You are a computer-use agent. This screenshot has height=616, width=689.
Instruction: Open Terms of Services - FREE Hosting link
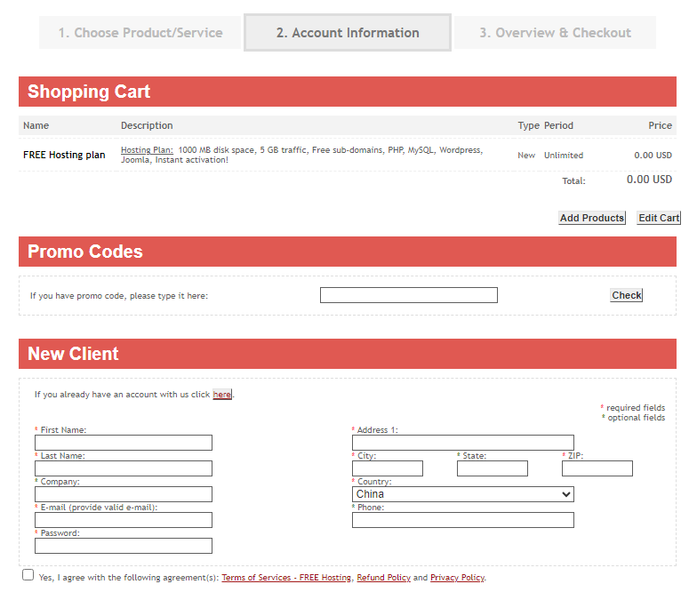[x=286, y=578]
